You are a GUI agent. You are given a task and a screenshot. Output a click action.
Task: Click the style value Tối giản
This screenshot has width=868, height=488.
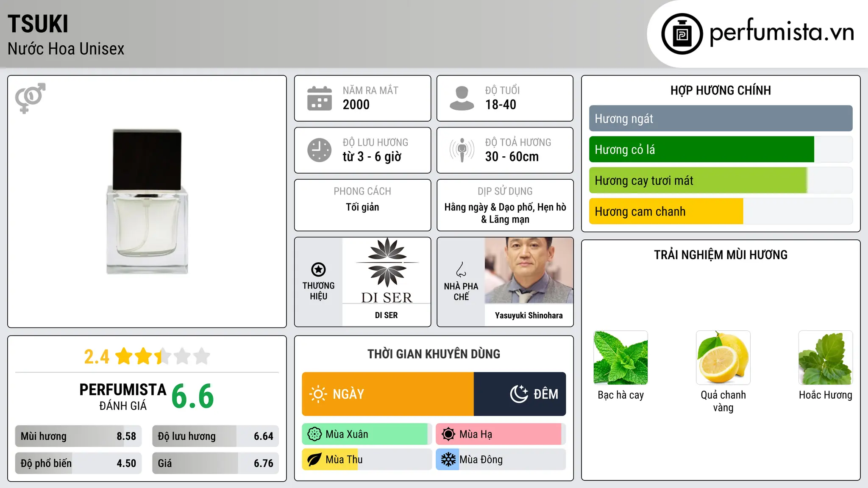click(362, 207)
